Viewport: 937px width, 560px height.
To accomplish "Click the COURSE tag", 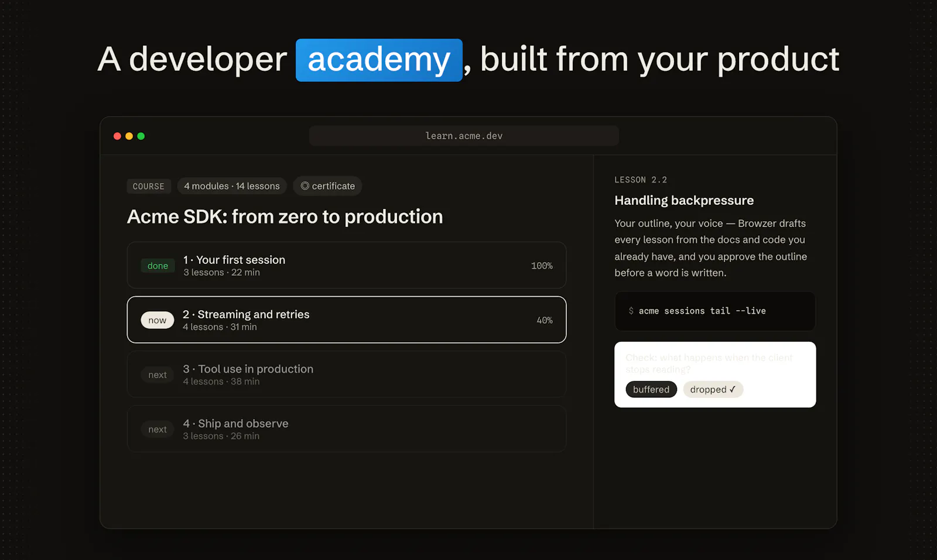I will 149,186.
